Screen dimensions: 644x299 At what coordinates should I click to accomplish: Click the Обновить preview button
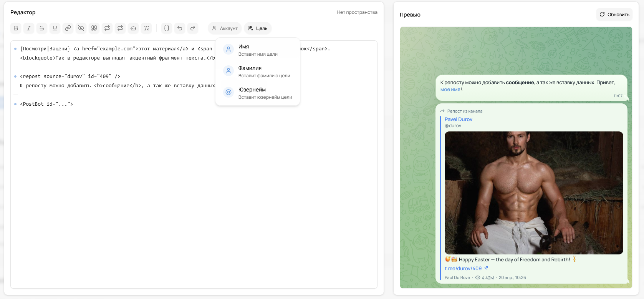[x=614, y=14]
